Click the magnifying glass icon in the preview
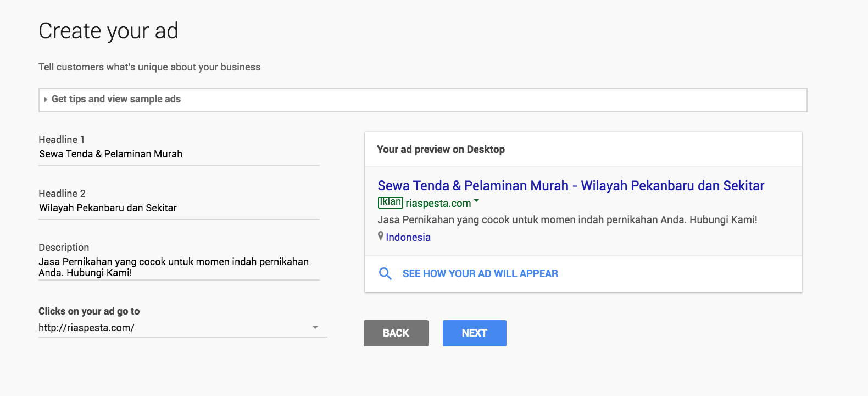This screenshot has height=396, width=868. pyautogui.click(x=385, y=273)
